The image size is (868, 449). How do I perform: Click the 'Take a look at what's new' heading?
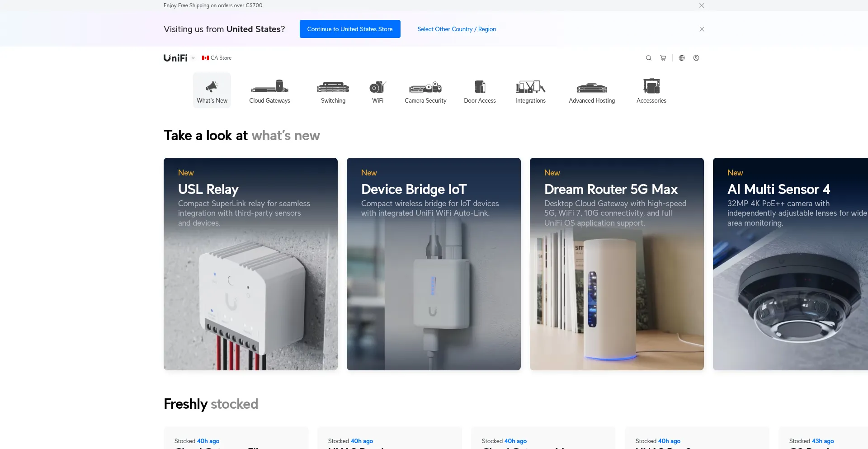click(x=242, y=135)
